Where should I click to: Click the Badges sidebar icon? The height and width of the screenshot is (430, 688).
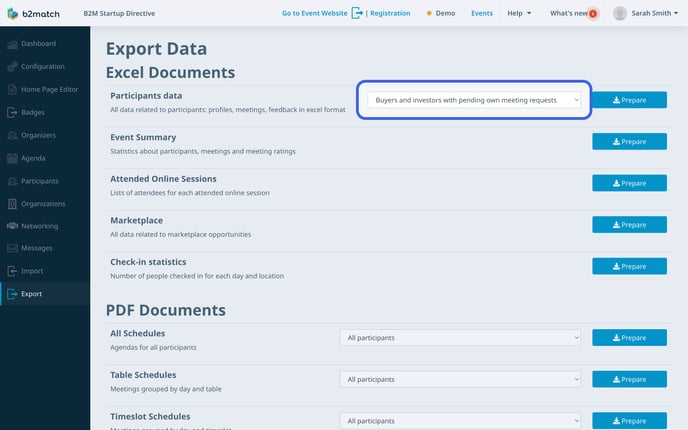12,112
